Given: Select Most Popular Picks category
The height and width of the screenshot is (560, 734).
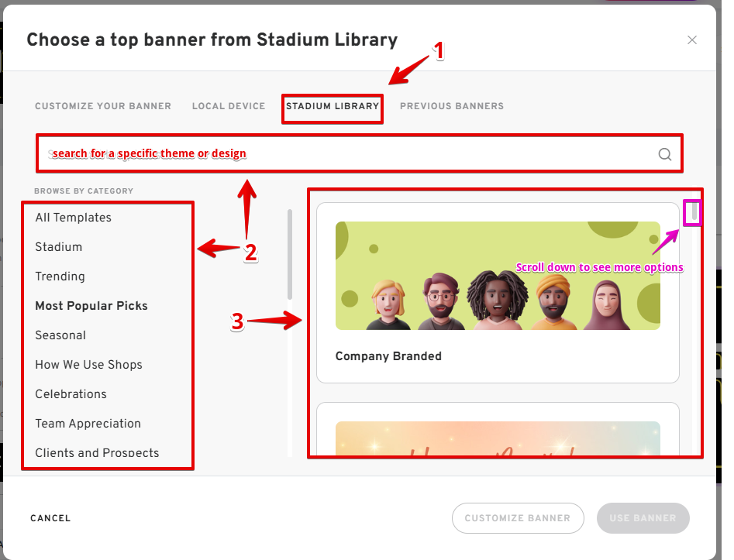Looking at the screenshot, I should (91, 306).
